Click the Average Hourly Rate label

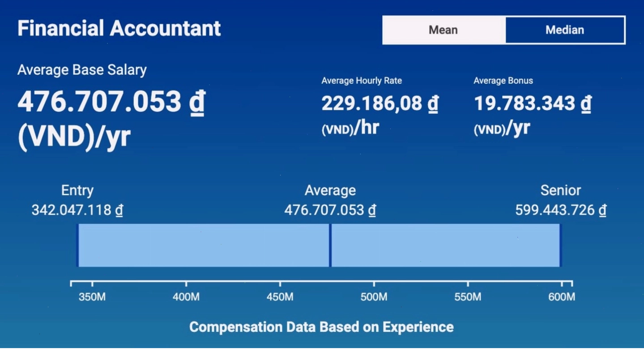[362, 81]
